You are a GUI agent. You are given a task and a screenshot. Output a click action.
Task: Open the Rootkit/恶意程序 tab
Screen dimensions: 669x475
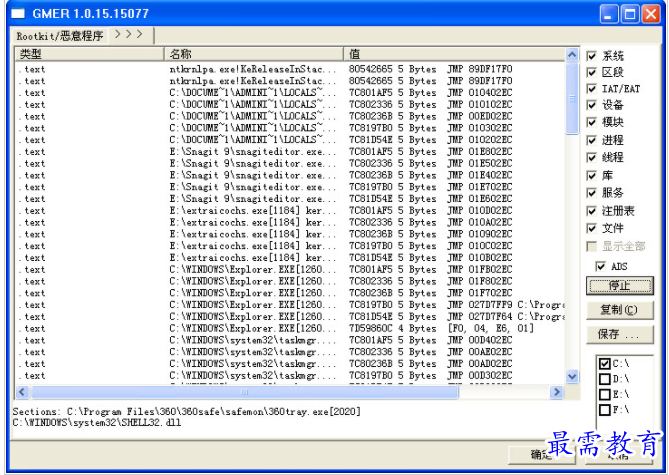(x=60, y=36)
